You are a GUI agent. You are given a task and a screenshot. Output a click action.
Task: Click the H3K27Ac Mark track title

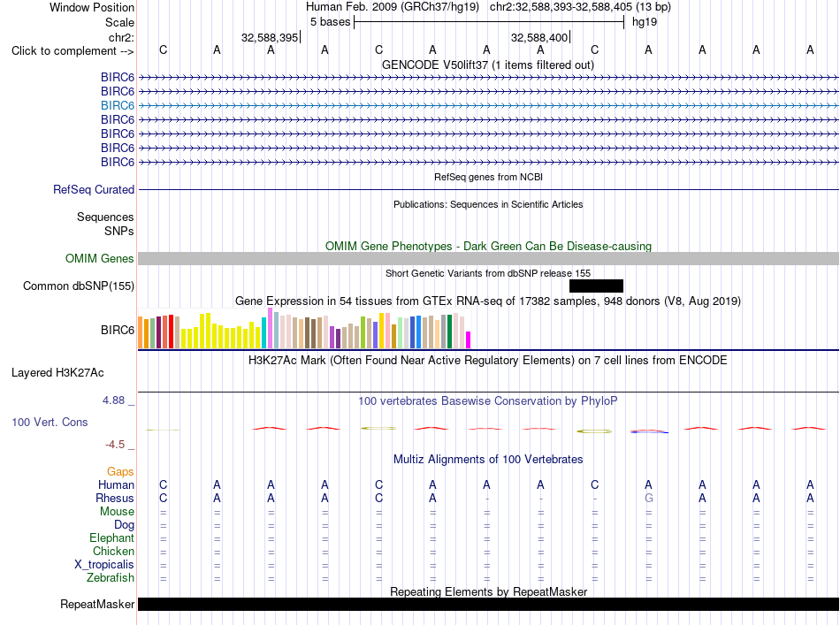coord(488,361)
